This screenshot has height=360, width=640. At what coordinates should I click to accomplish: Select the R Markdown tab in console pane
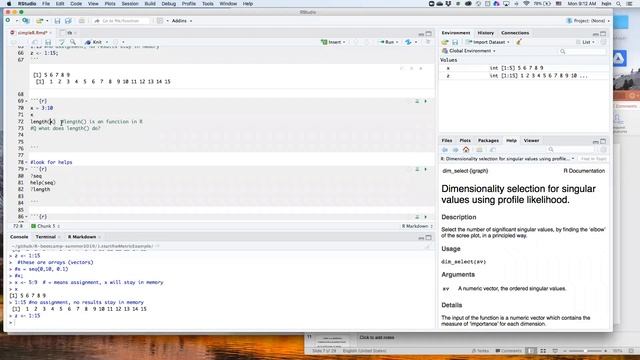point(82,237)
